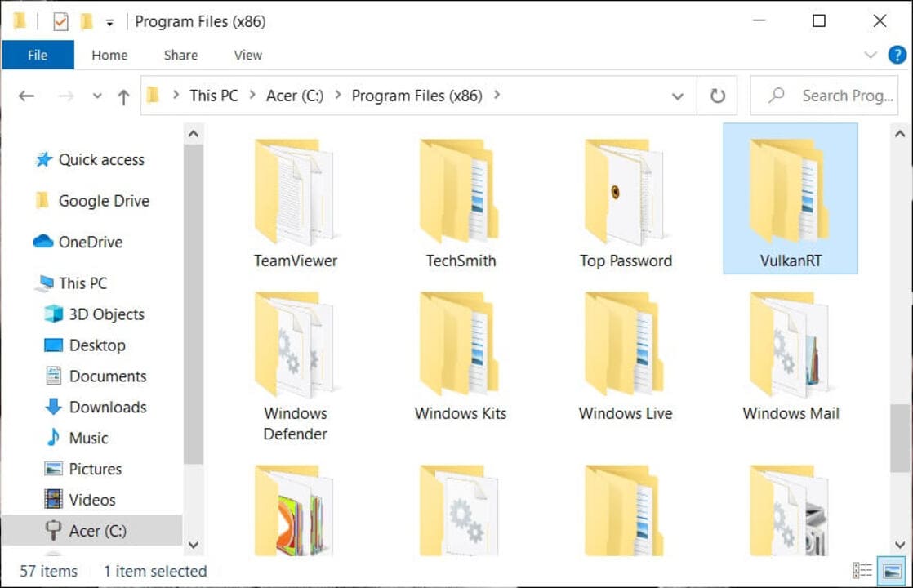Click the New Folder icon in title bar
913x588 pixels.
pyautogui.click(x=87, y=21)
